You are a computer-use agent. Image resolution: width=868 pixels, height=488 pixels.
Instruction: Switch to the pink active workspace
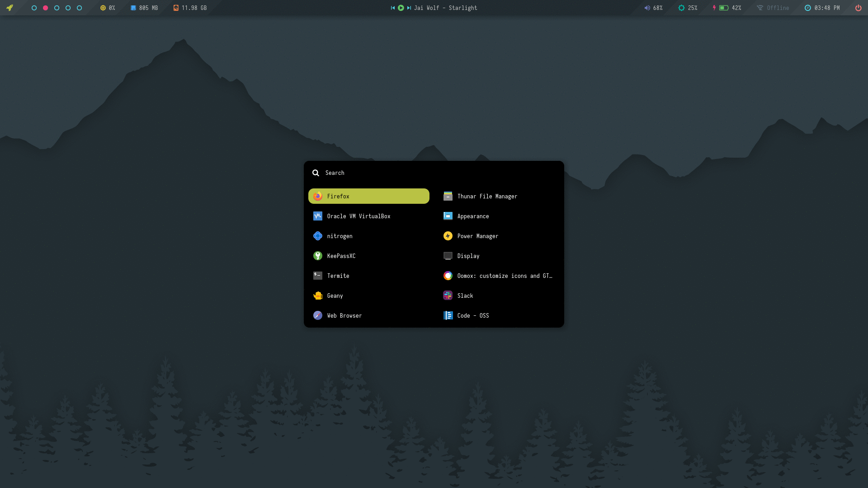(x=45, y=8)
